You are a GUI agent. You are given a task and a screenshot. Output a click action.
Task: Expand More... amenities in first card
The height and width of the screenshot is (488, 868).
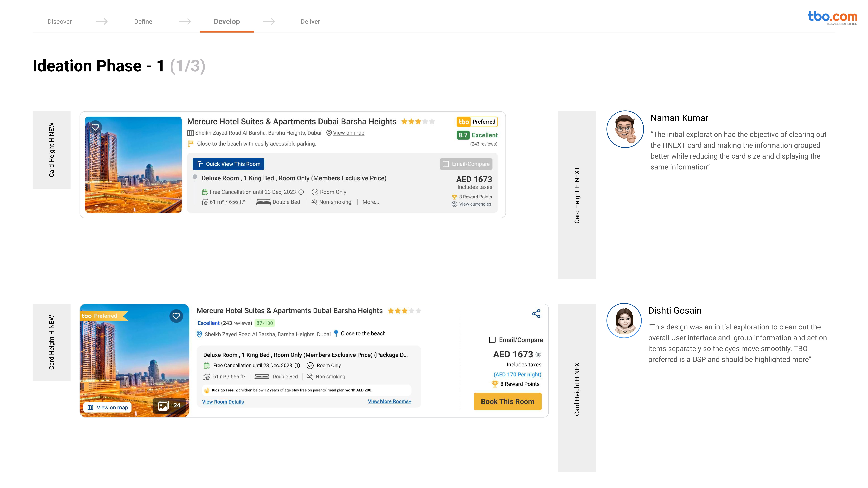coord(371,202)
